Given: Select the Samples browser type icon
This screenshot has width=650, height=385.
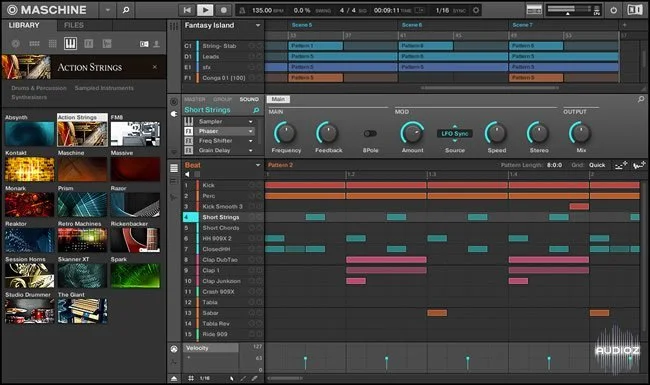Looking at the screenshot, I should coord(107,44).
